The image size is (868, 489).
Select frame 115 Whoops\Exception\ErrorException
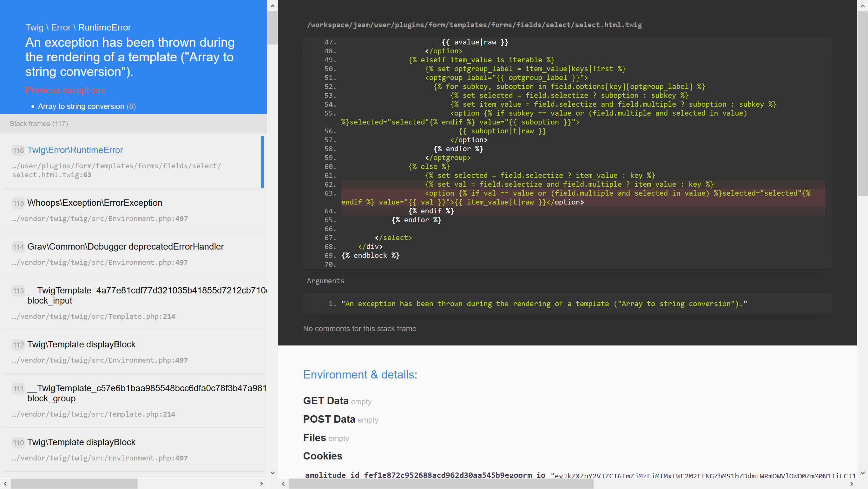pos(134,210)
